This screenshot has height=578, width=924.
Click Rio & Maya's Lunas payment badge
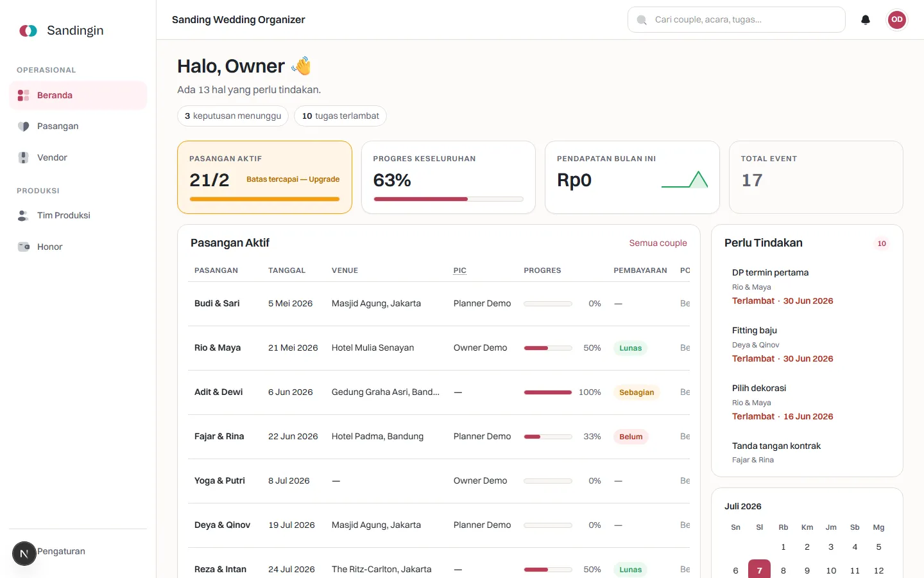tap(630, 348)
